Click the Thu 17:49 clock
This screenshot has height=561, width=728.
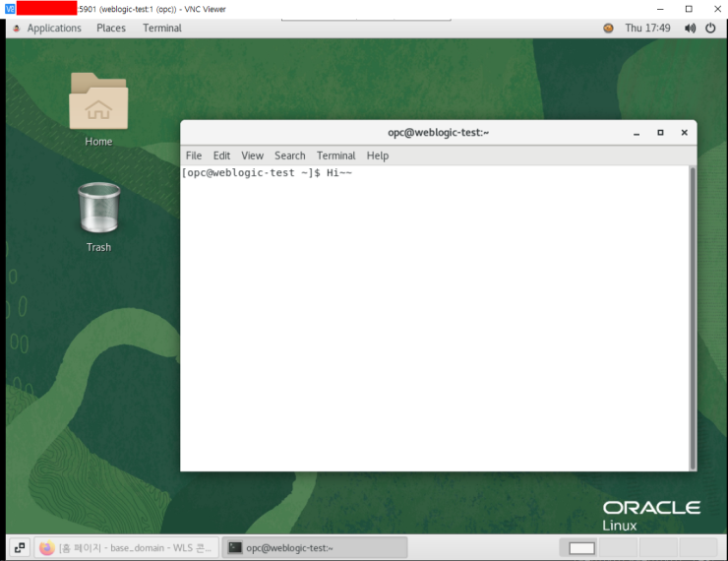[x=647, y=29]
